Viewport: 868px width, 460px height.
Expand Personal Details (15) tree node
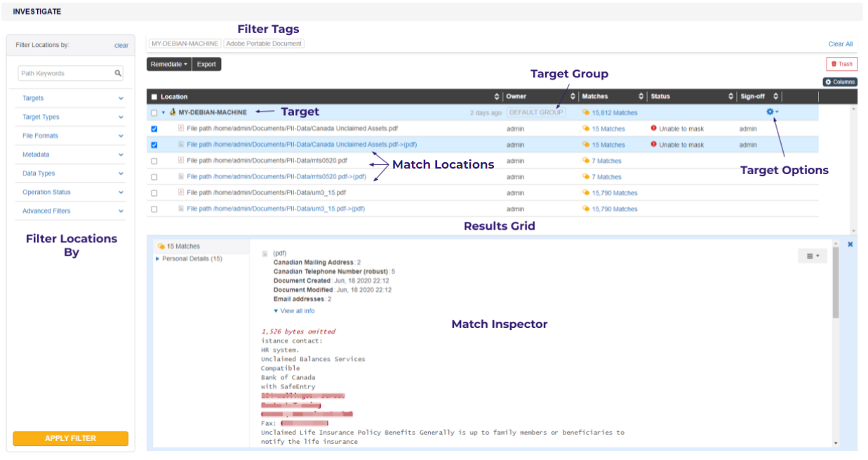(158, 259)
